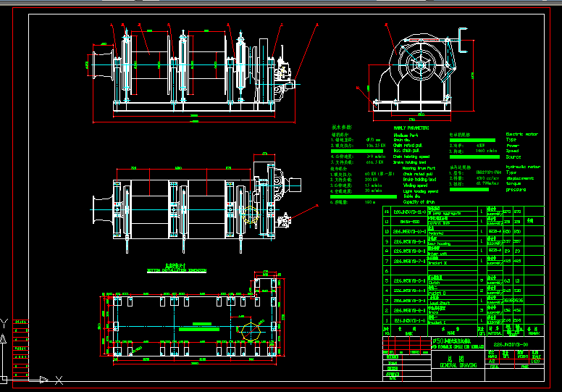Select the 'Hydraulic motor' label text
Screen dimensions: 562x392
[523, 167]
